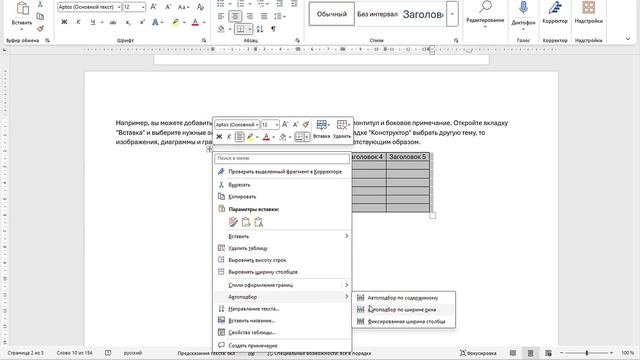
Task: Open the Вставить submenu in context menu
Action: [282, 236]
